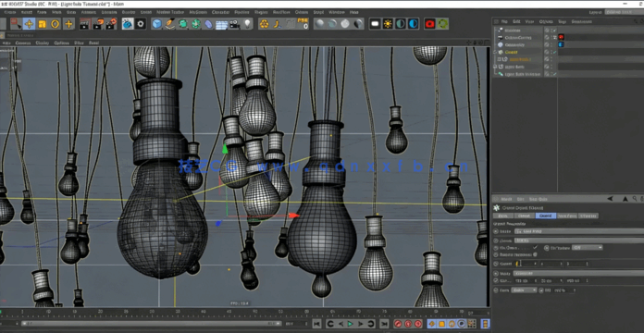644x333 pixels.
Task: Toggle position keyframe recording button
Action: 432,324
